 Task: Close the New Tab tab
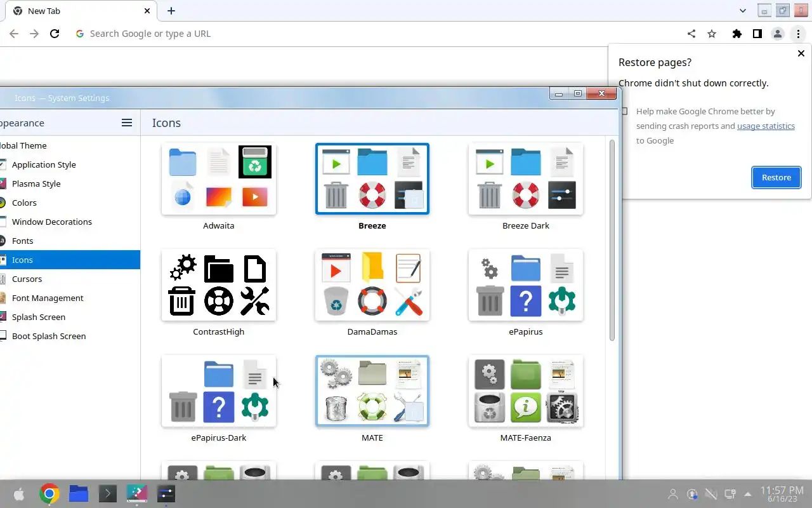coord(147,11)
